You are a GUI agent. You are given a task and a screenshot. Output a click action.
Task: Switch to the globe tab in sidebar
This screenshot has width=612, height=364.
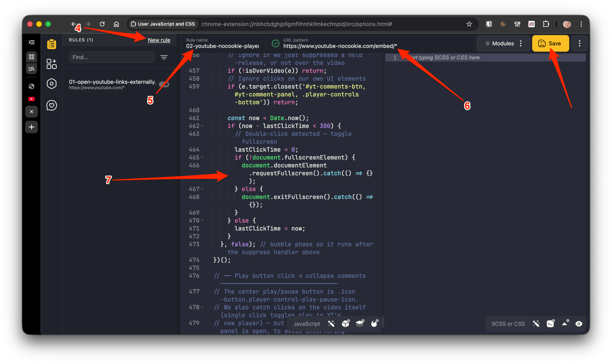(32, 86)
